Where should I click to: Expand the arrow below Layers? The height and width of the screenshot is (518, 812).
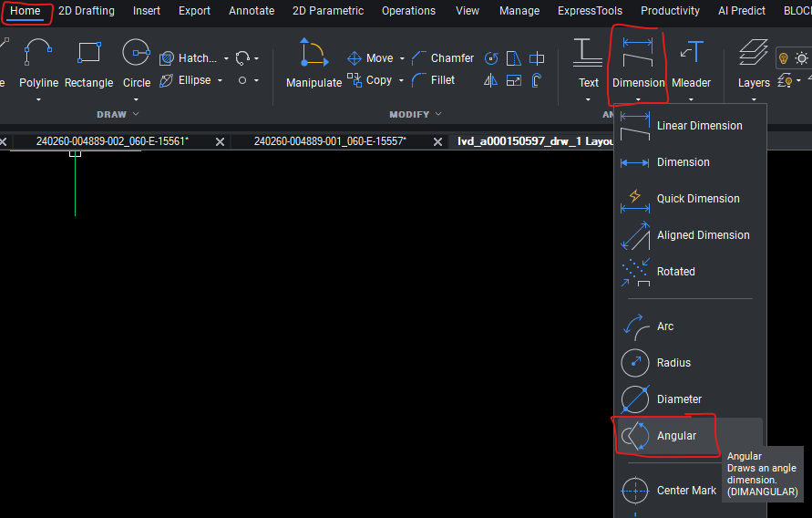(754, 99)
